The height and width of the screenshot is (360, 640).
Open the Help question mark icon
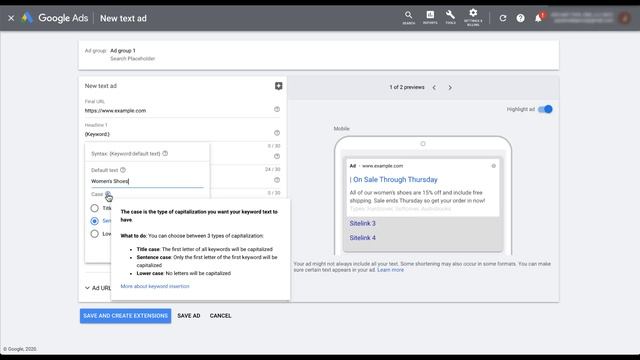pos(520,18)
